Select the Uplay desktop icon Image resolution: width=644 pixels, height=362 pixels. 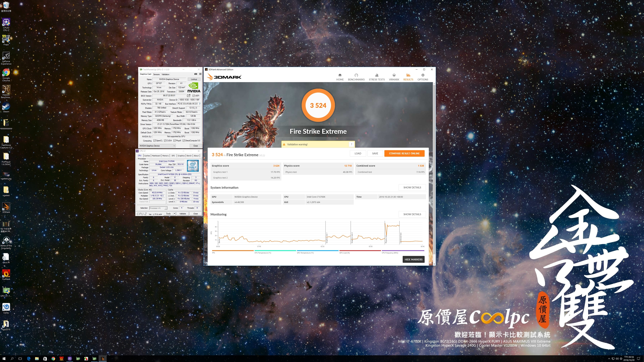(6, 308)
